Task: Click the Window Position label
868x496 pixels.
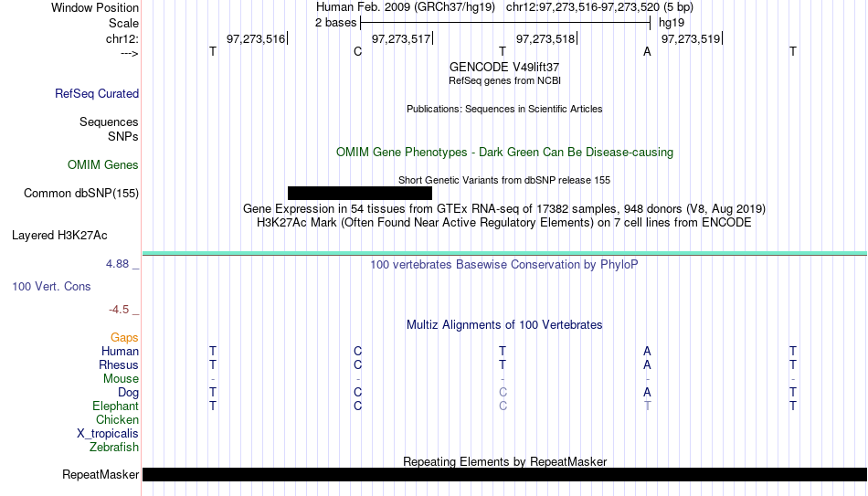Action: [x=95, y=7]
